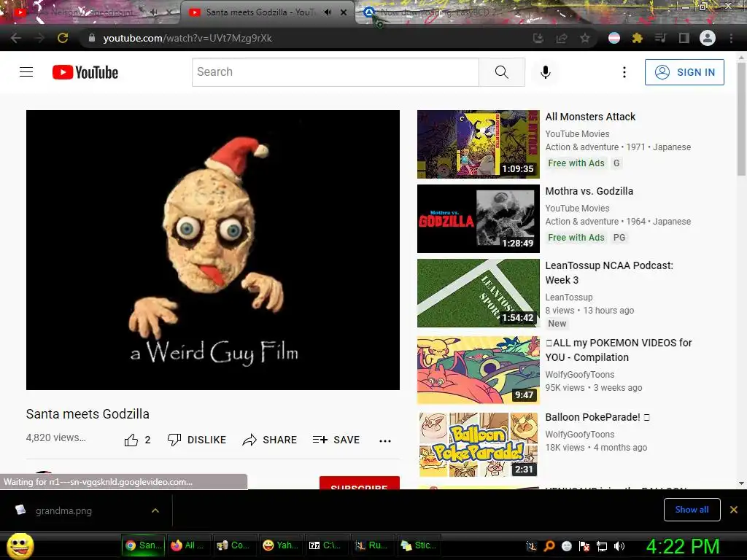Image resolution: width=747 pixels, height=560 pixels.
Task: Mute audio on the Speedpaint tab
Action: 153,12
